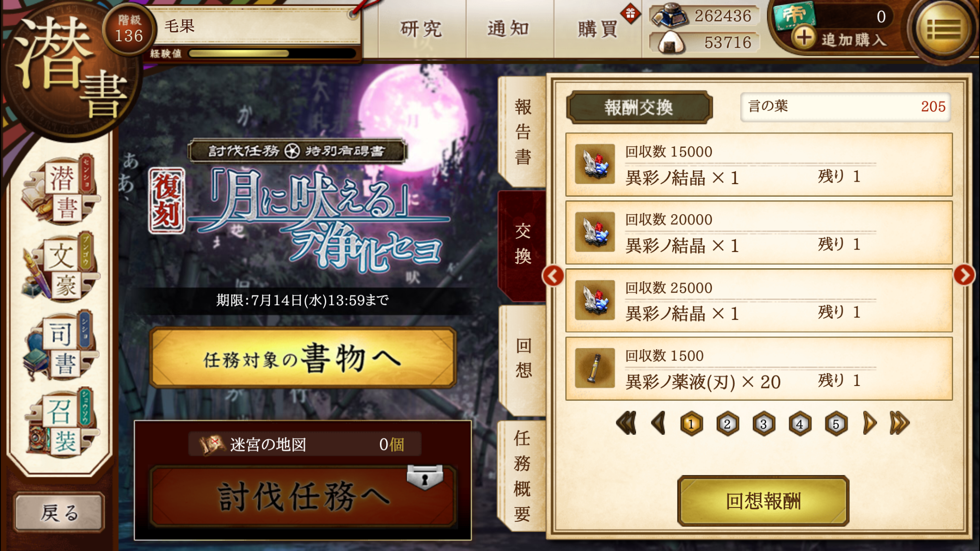Go to reward page 5
Screen dimensions: 980x551
(x=836, y=424)
